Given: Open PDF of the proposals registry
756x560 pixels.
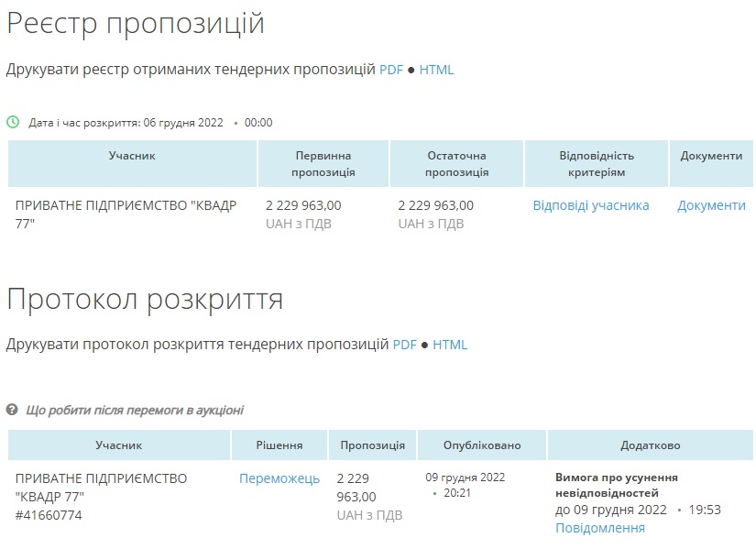Looking at the screenshot, I should click(x=391, y=70).
